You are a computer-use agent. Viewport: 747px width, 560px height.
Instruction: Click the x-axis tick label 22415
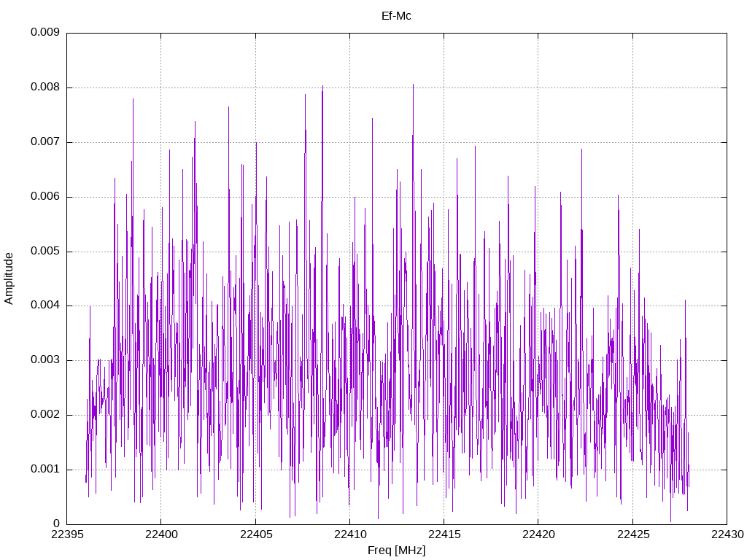point(444,534)
